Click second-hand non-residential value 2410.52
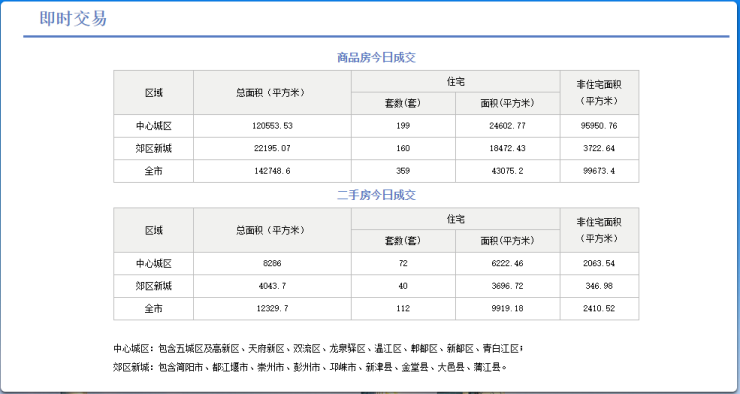 599,309
